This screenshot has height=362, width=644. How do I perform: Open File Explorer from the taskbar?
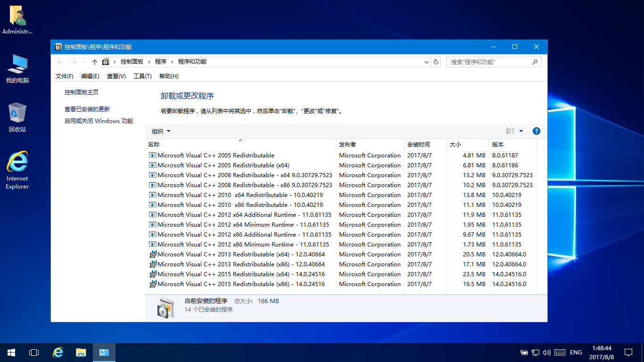click(x=81, y=352)
